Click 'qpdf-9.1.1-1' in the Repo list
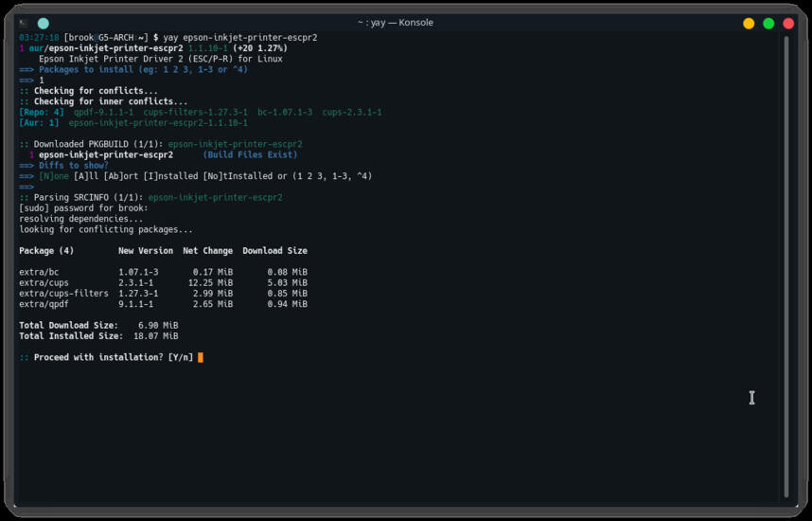Viewport: 812px width, 521px height. 103,112
